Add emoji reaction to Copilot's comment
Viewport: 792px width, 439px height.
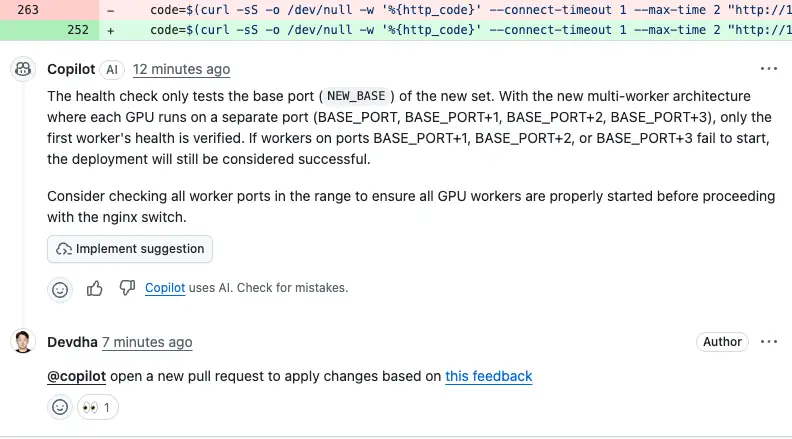click(61, 289)
